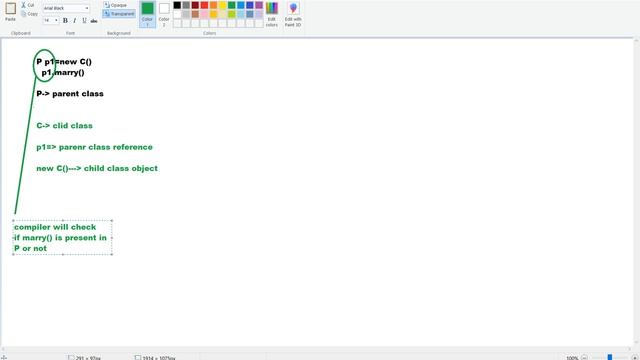640x360 pixels.
Task: Toggle strikethrough text formatting
Action: pos(94,20)
